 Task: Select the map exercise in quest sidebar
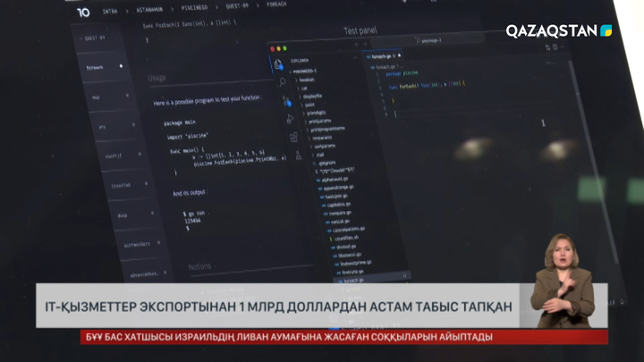point(110,97)
